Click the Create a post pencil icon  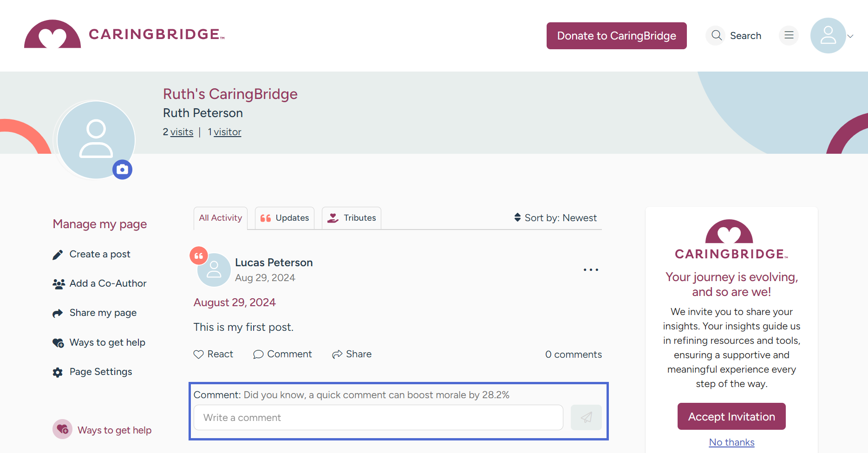coord(58,255)
